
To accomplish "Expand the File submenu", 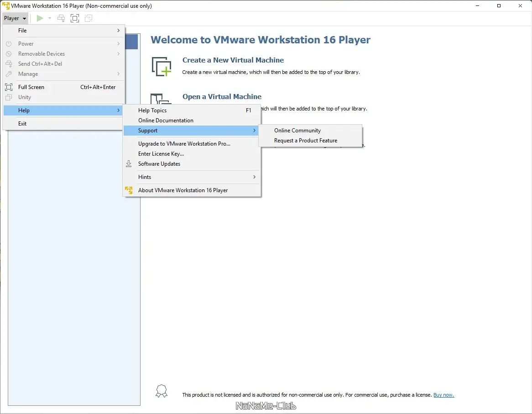I will click(64, 31).
